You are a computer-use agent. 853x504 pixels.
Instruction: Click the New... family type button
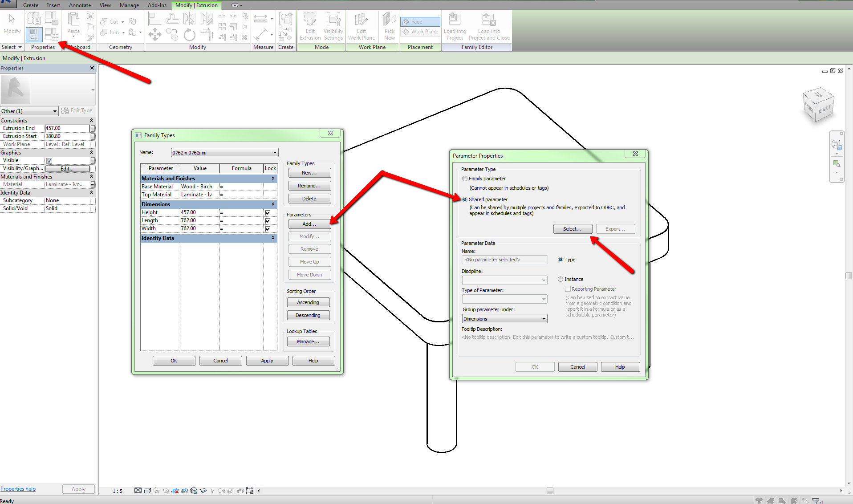(309, 173)
